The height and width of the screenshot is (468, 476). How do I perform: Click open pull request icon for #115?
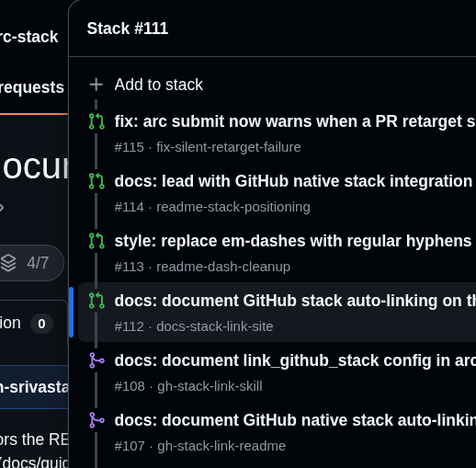pyautogui.click(x=96, y=121)
